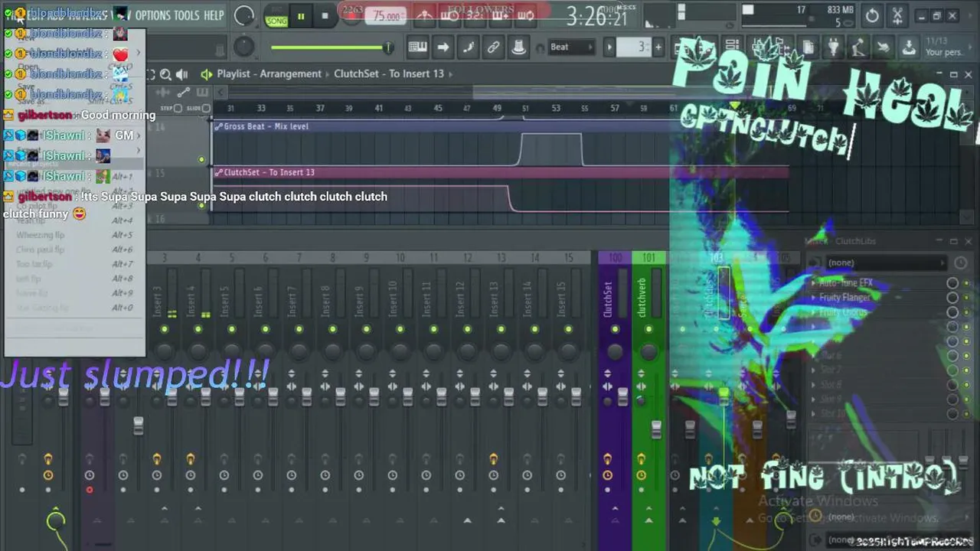This screenshot has height=551, width=980.
Task: Open pattern selector arrow left of 3
Action: [x=609, y=47]
